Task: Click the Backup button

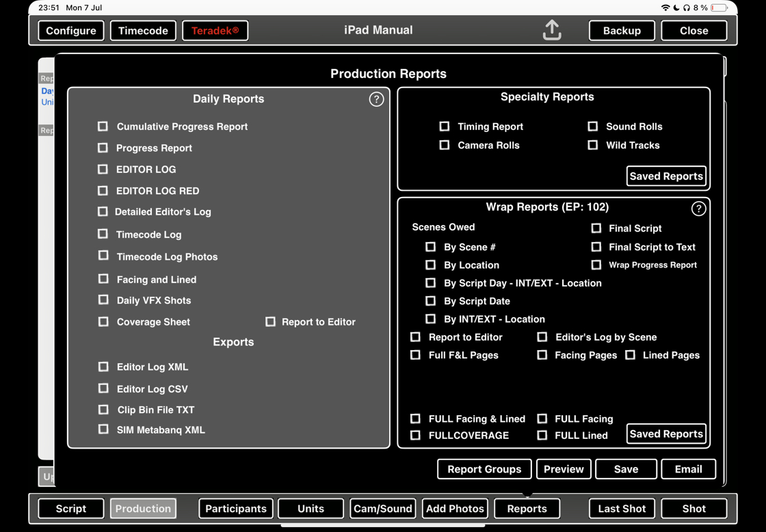Action: tap(622, 30)
